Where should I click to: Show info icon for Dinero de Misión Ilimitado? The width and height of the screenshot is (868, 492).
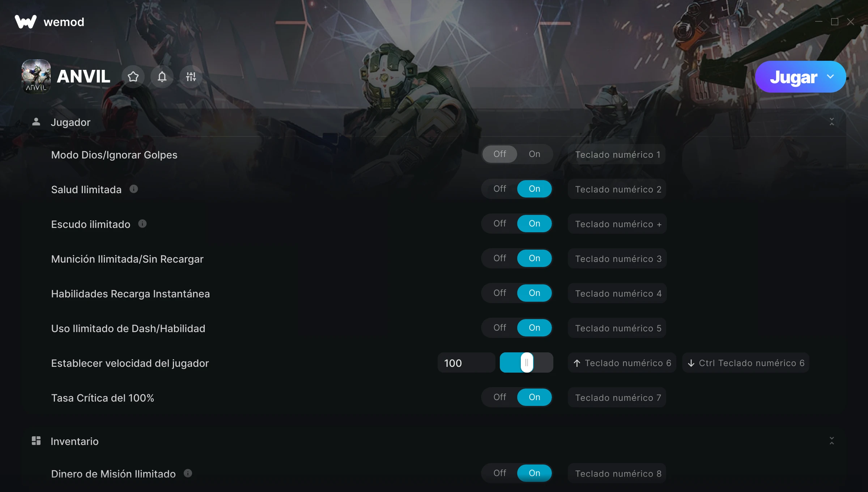(x=188, y=473)
